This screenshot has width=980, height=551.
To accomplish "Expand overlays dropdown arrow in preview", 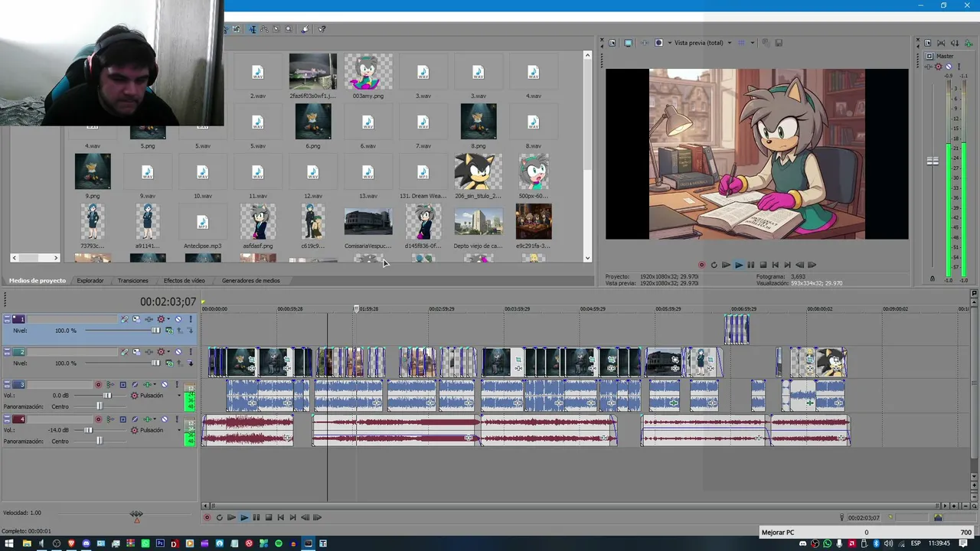I will point(752,43).
